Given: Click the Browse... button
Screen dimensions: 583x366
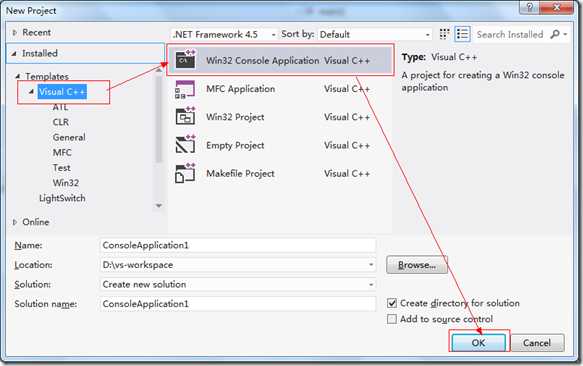Looking at the screenshot, I should click(x=417, y=265).
